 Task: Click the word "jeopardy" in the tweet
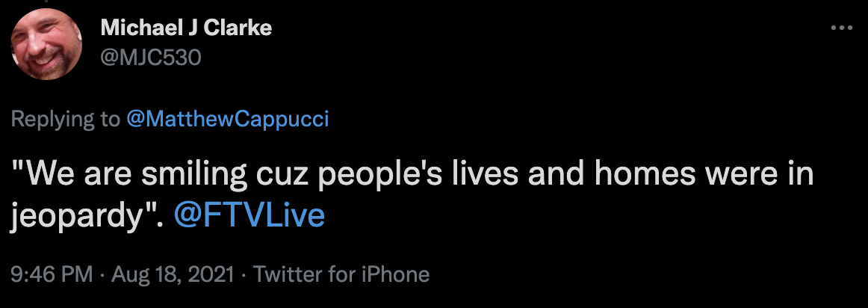pos(80,216)
